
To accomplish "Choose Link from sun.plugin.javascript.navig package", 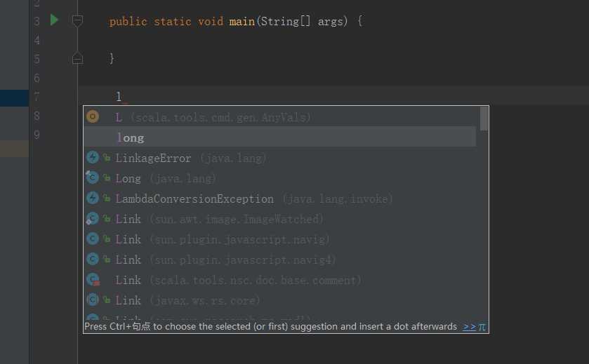I will [x=128, y=239].
